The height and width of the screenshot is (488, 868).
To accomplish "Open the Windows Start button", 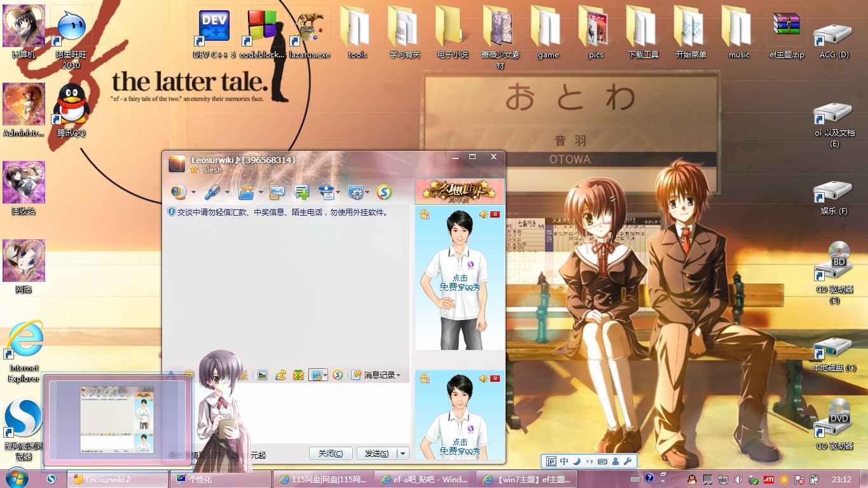I will point(15,478).
